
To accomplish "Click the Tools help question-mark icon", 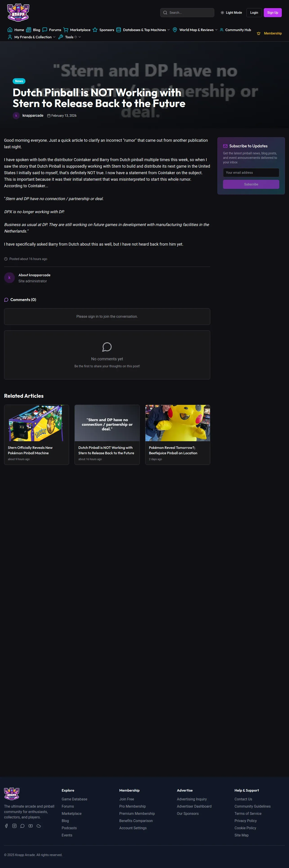I will point(76,37).
